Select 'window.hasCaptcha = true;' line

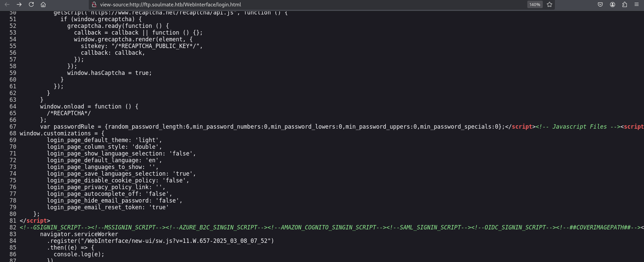click(x=109, y=73)
